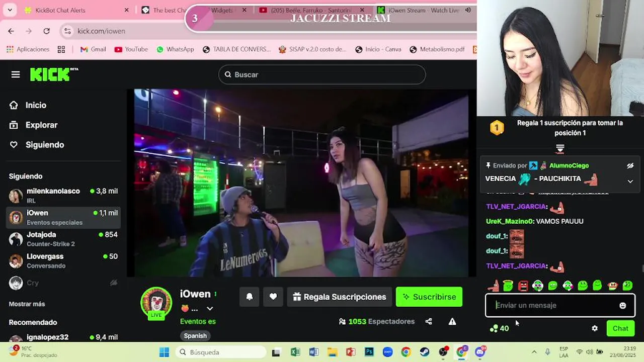View channel points balance 40
The width and height of the screenshot is (644, 362).
pos(499,328)
